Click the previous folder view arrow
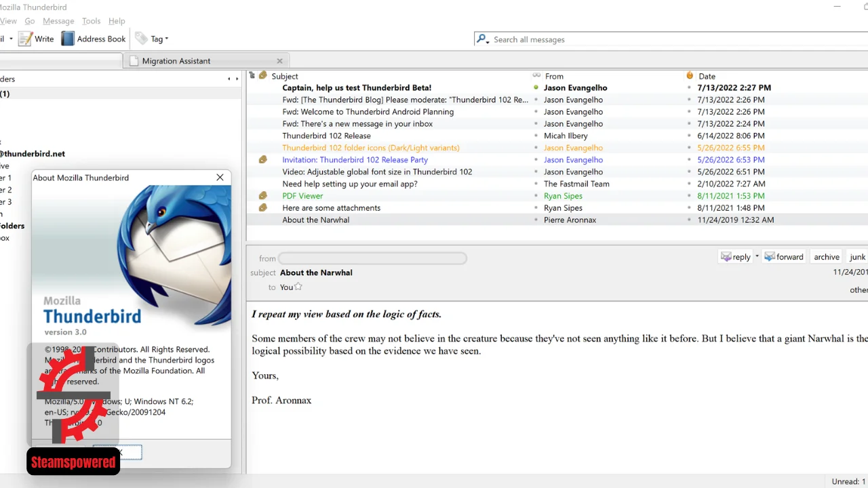 [229, 79]
